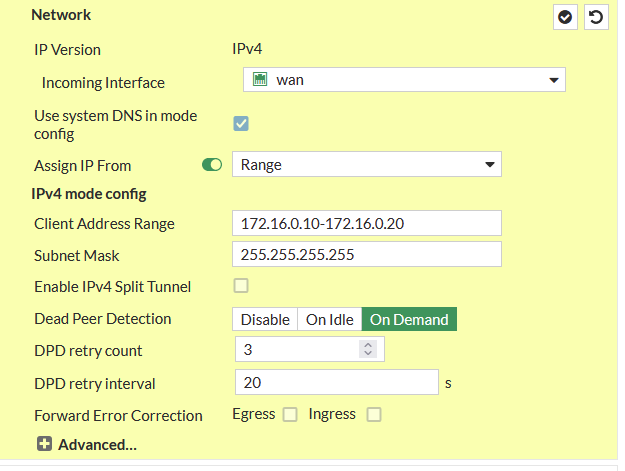The height and width of the screenshot is (471, 625).
Task: Switch off the Assign IP From toggle
Action: click(212, 165)
